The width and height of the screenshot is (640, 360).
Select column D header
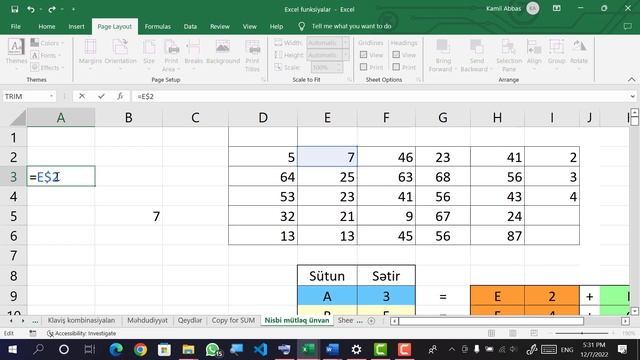pos(263,118)
